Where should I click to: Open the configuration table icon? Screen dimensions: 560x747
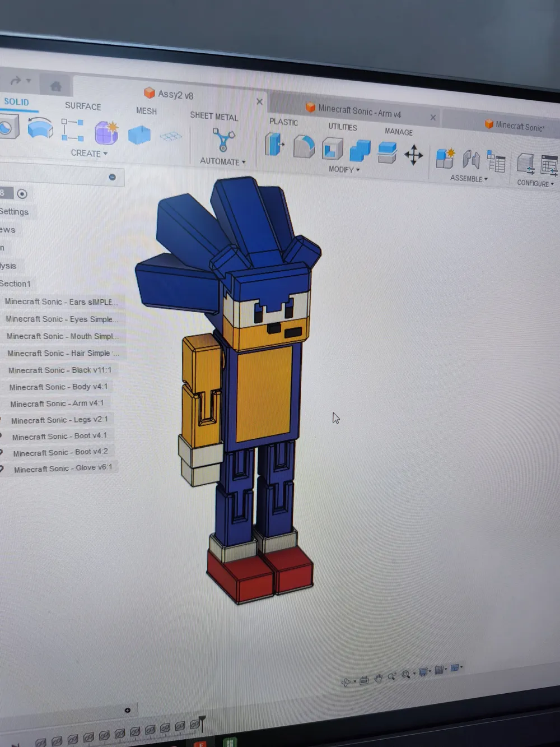coord(549,166)
